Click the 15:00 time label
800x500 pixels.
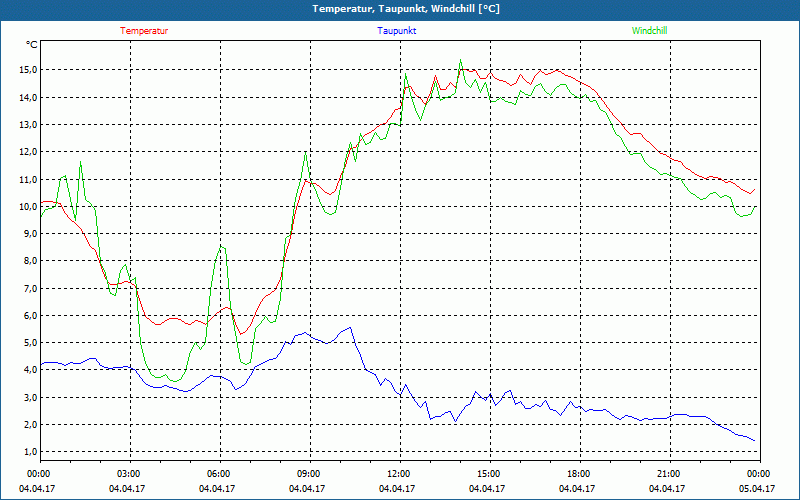click(x=487, y=474)
